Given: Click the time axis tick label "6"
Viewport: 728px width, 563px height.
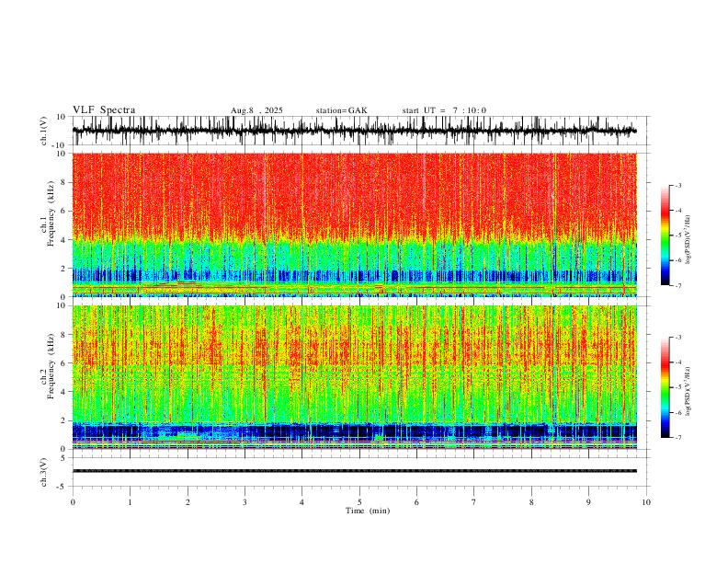Looking at the screenshot, I should point(416,502).
